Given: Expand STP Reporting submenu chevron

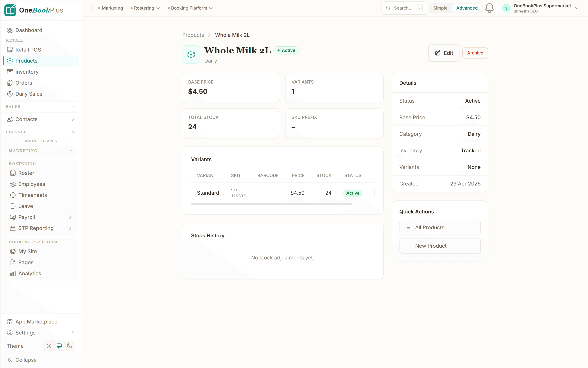Looking at the screenshot, I should point(70,228).
